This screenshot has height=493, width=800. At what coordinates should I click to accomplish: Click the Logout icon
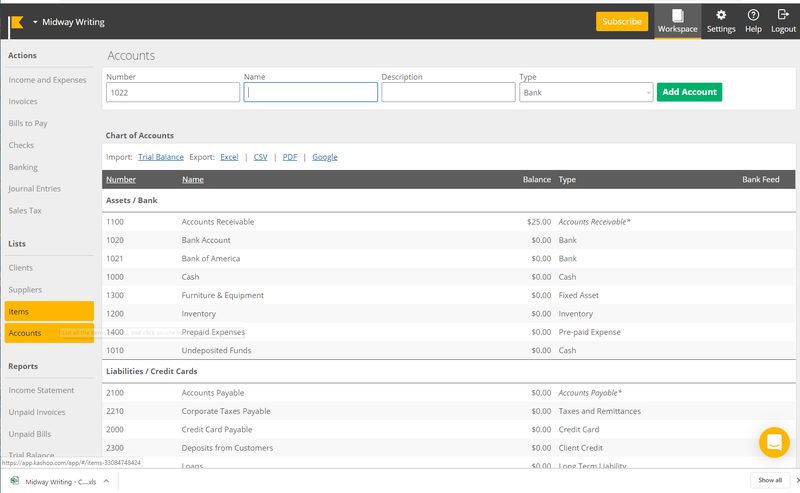(783, 14)
